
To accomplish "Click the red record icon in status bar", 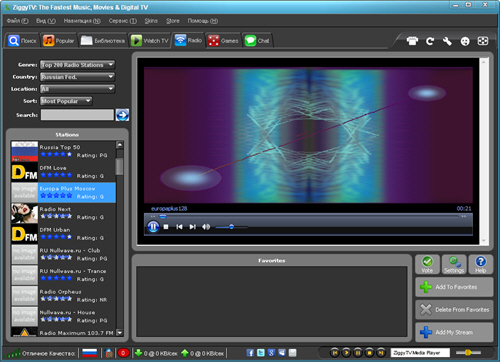I will (123, 353).
